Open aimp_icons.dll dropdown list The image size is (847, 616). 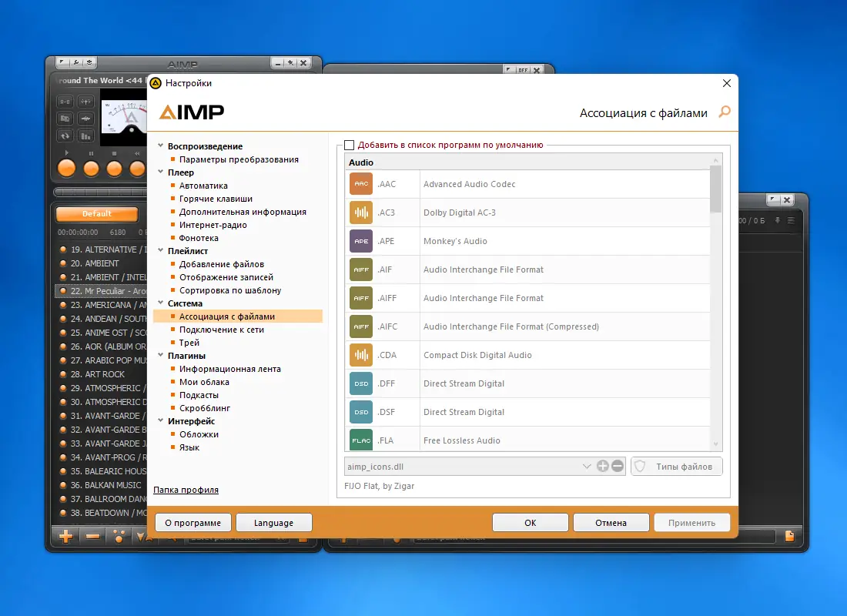[x=587, y=467]
